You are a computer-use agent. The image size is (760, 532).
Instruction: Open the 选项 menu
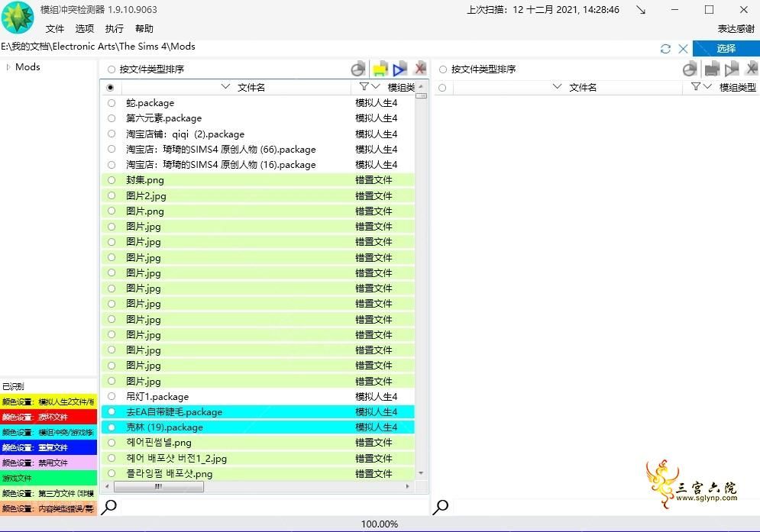pos(84,29)
